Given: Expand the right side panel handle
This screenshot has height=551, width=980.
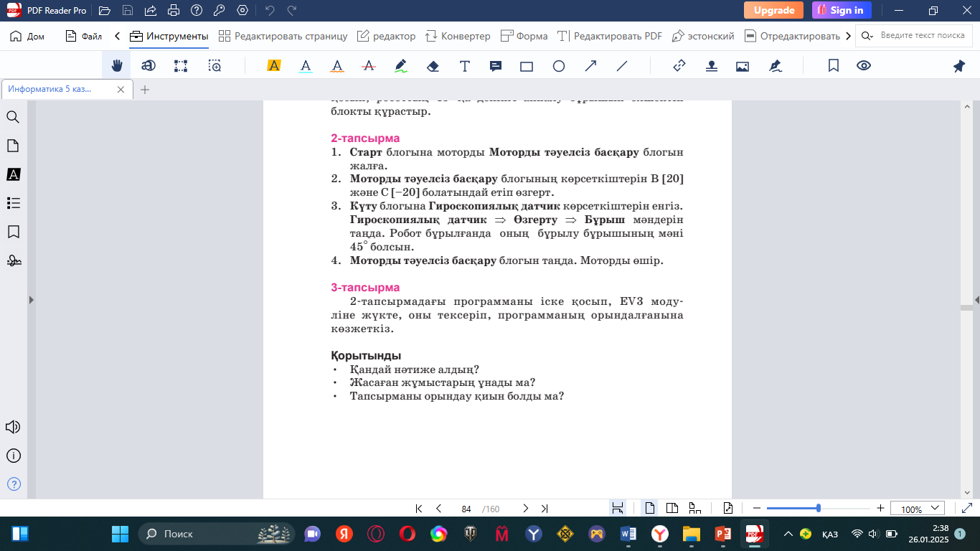Looking at the screenshot, I should click(x=977, y=300).
